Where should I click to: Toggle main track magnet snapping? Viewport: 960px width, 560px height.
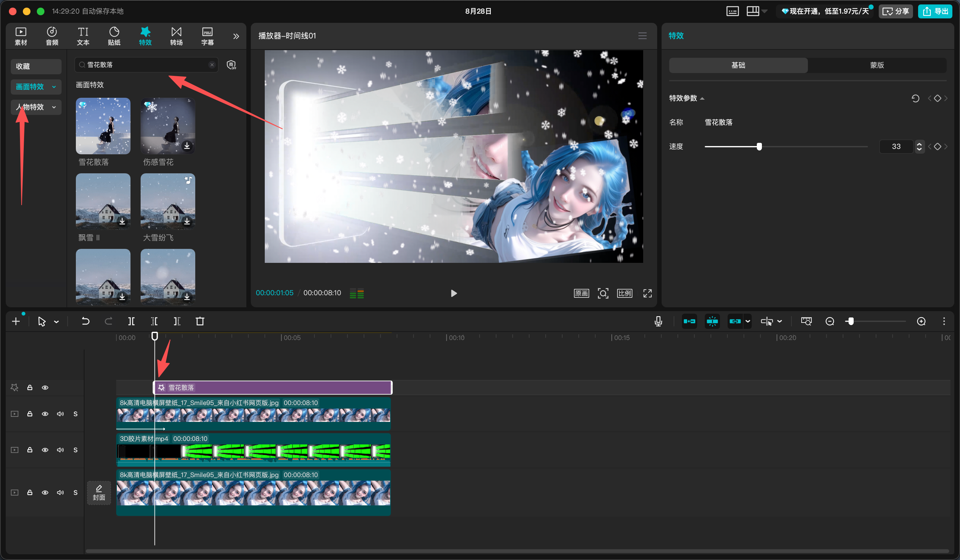[689, 321]
